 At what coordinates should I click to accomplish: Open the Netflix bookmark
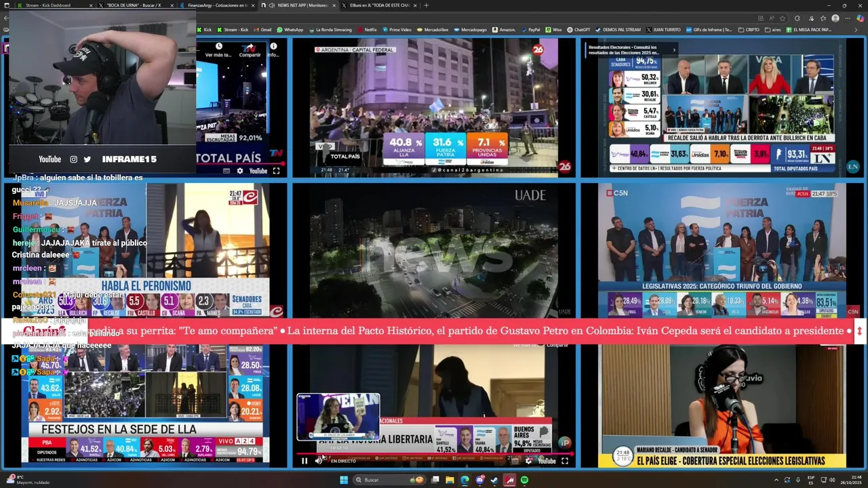367,30
